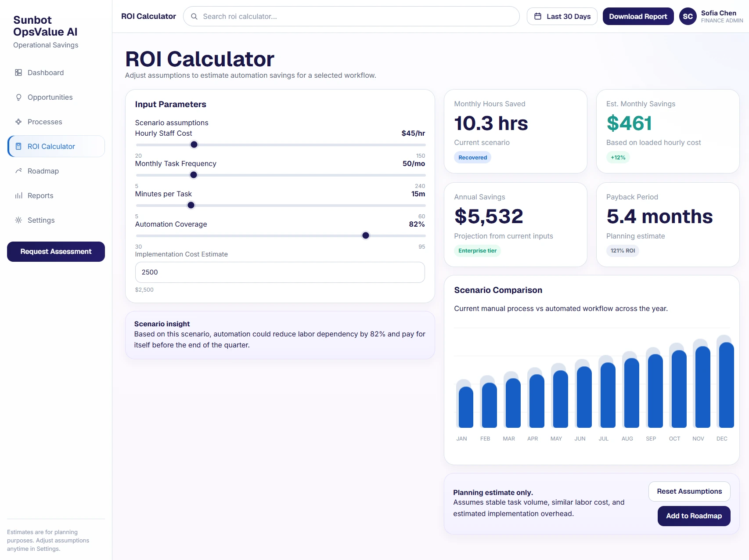Click the DEC bar in the chart
This screenshot has width=749, height=560.
point(727,385)
